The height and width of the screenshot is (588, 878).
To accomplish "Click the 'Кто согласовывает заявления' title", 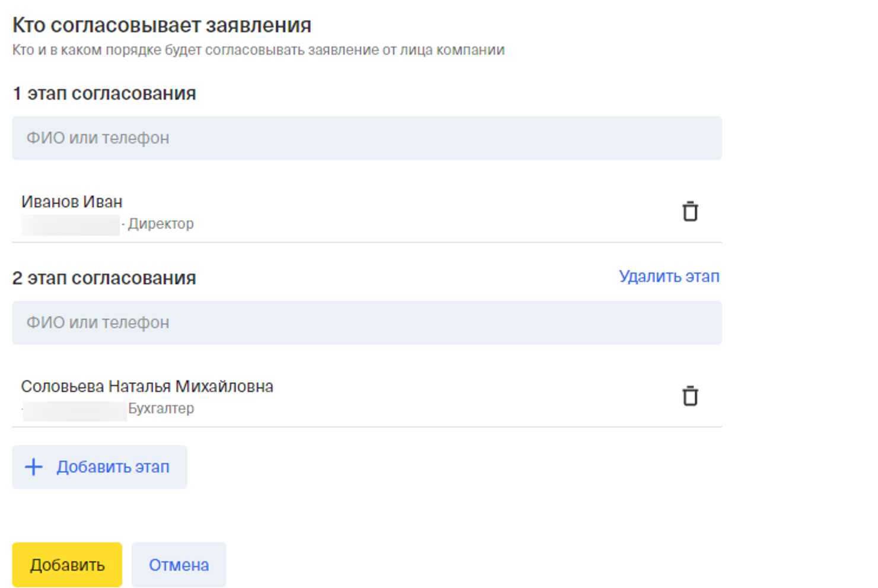I will pos(161,26).
